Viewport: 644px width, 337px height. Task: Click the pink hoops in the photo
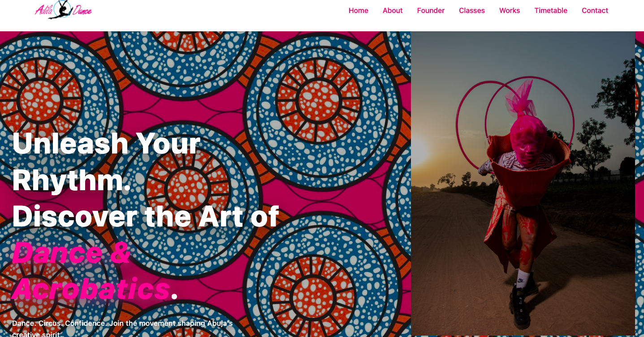click(x=514, y=121)
